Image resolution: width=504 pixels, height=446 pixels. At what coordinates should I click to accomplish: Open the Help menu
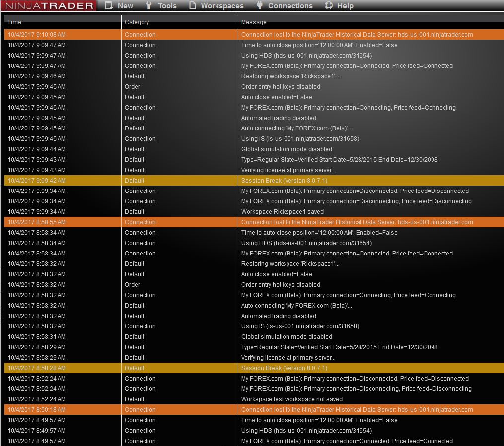345,6
